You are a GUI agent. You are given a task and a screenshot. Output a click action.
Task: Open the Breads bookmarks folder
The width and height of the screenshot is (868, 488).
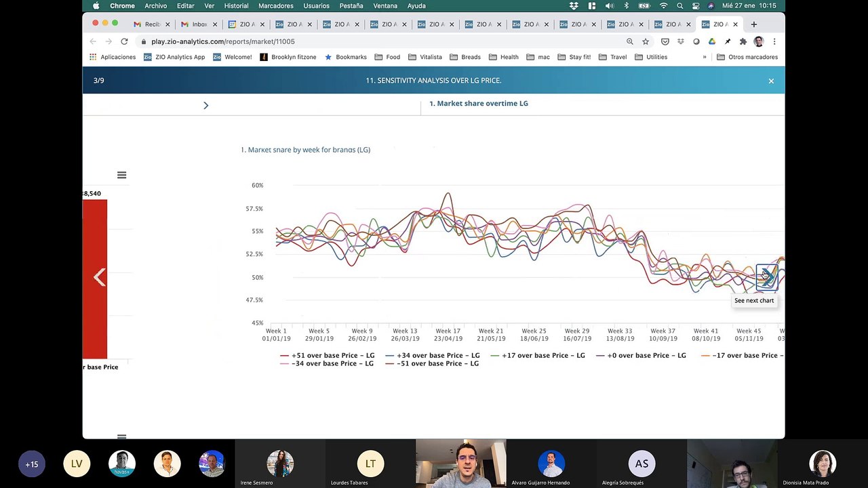click(465, 57)
